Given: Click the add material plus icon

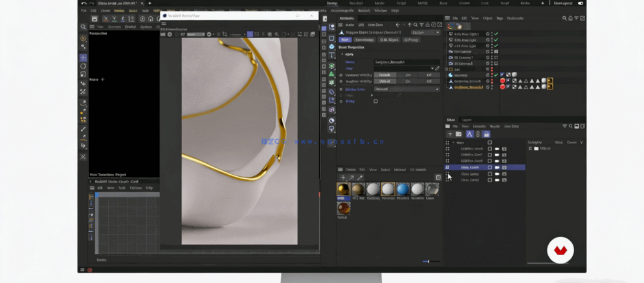Looking at the screenshot, I should (344, 177).
